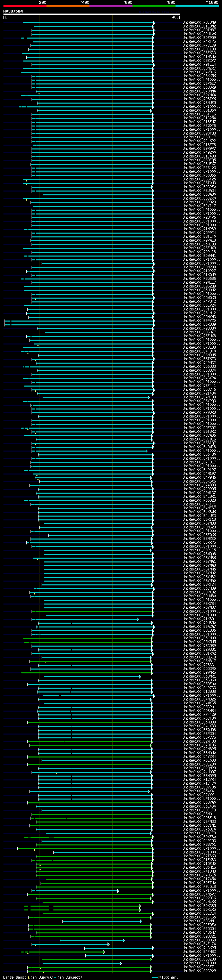Select hit label UniRef100_Q8MZR7

coord(199,68)
